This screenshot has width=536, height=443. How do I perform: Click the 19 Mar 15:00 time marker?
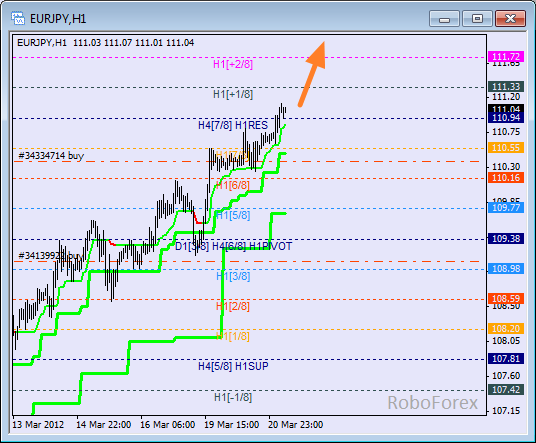coord(231,425)
